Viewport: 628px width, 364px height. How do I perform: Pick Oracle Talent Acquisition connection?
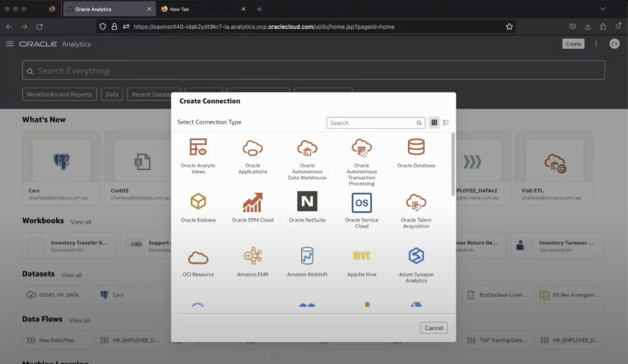click(x=416, y=210)
